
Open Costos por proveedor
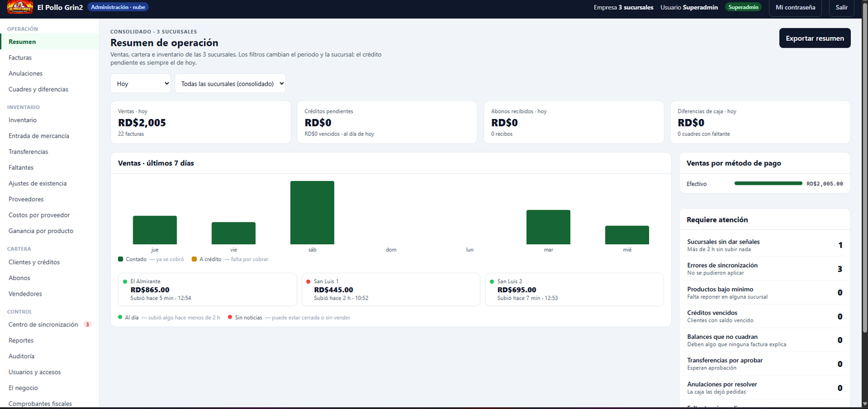50,215
